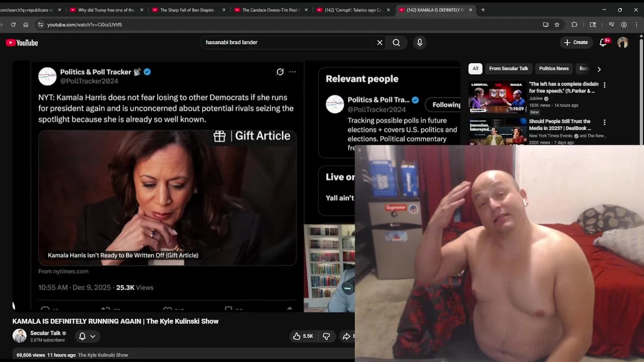The height and width of the screenshot is (362, 644).
Task: Open the YouTube home logo
Action: [x=22, y=43]
